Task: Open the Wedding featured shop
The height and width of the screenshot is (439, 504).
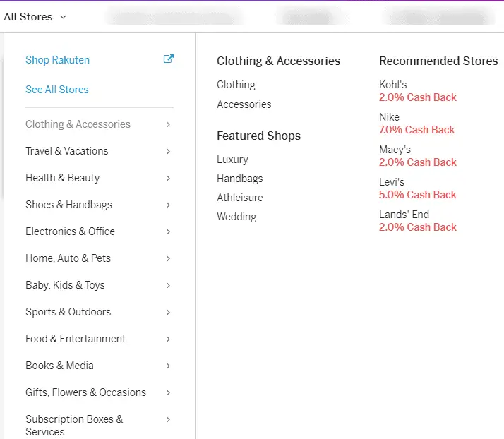Action: (236, 217)
